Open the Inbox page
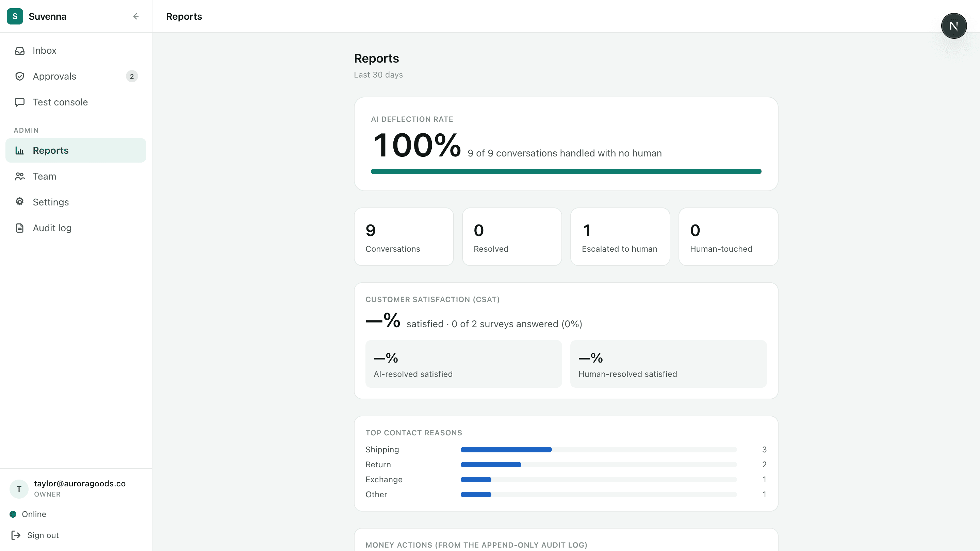Image resolution: width=980 pixels, height=551 pixels. [x=76, y=51]
